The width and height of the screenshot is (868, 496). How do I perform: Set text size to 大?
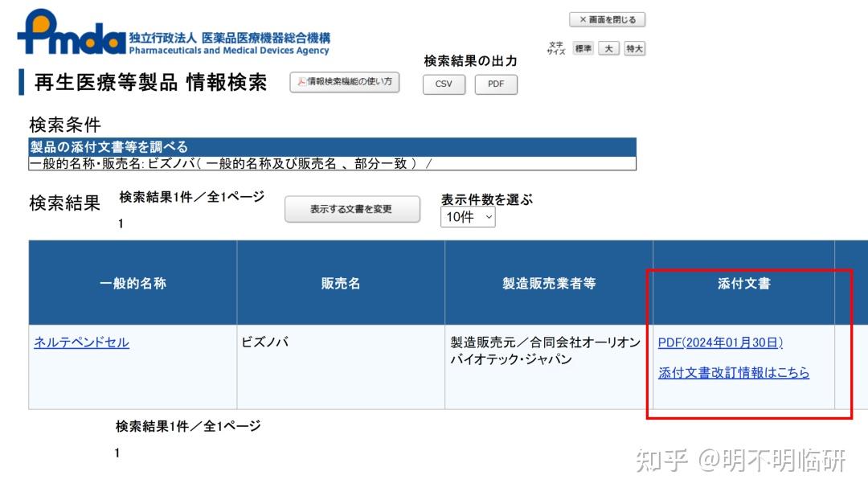[609, 48]
